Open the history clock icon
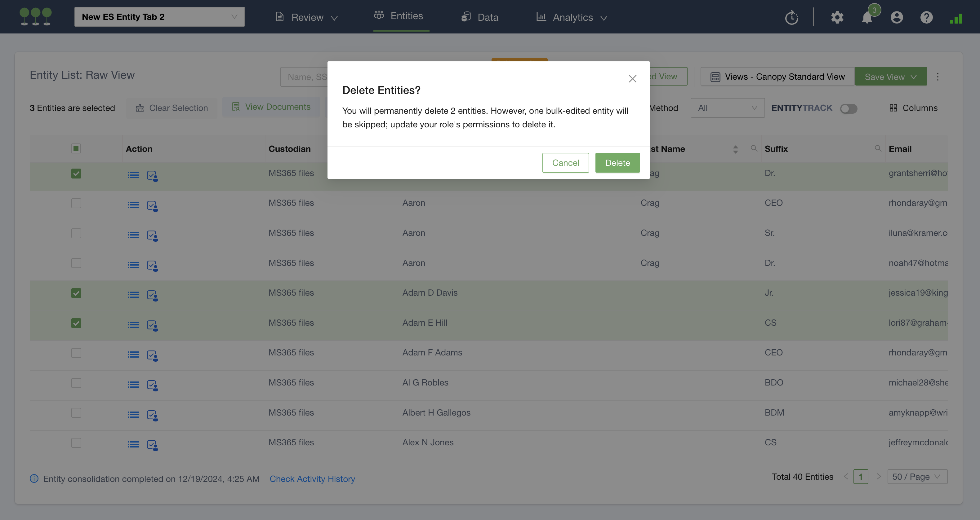The height and width of the screenshot is (520, 980). tap(791, 17)
